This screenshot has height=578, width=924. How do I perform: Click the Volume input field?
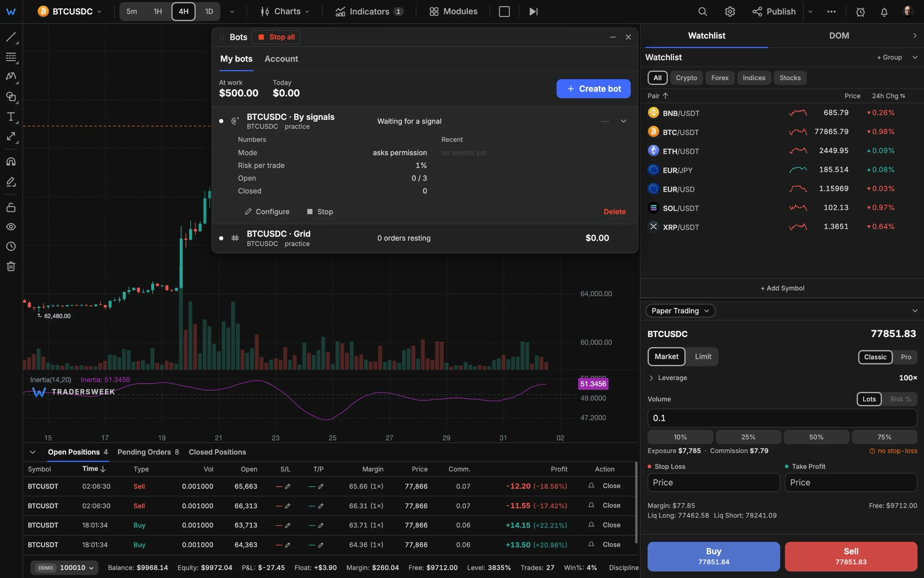(x=782, y=418)
